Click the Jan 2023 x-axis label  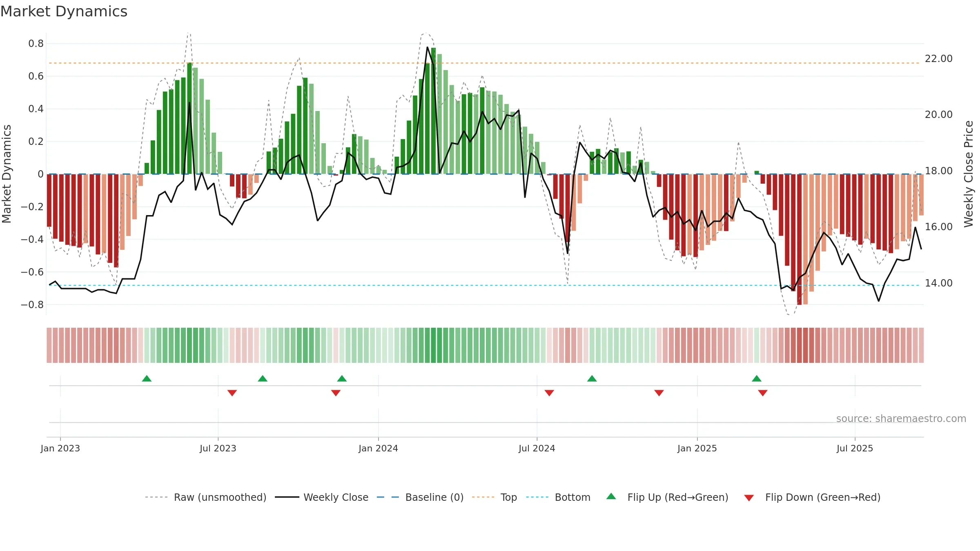pos(60,448)
